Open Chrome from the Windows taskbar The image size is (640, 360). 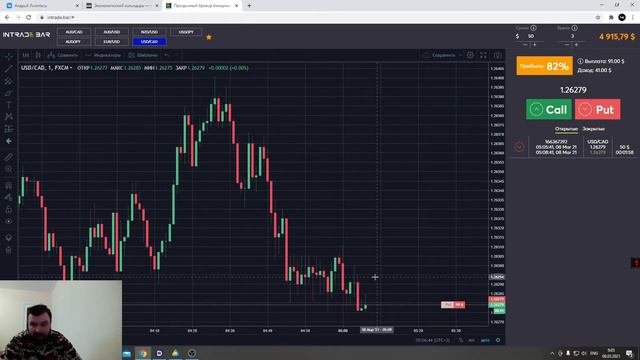[x=143, y=353]
